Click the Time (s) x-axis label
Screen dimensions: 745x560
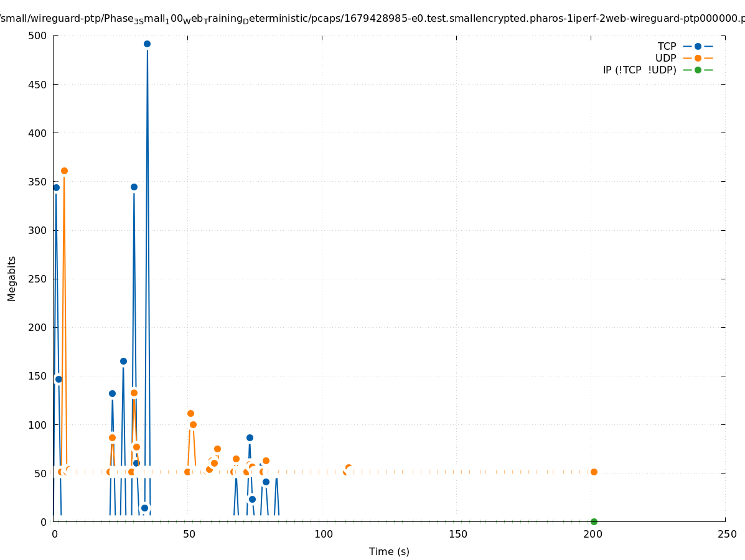pyautogui.click(x=389, y=551)
